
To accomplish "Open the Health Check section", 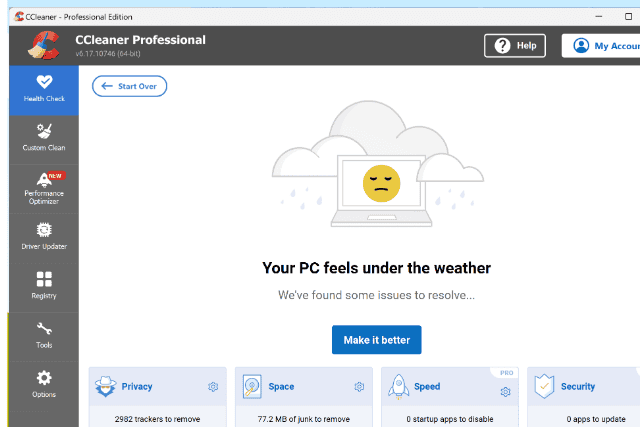I will click(x=44, y=91).
